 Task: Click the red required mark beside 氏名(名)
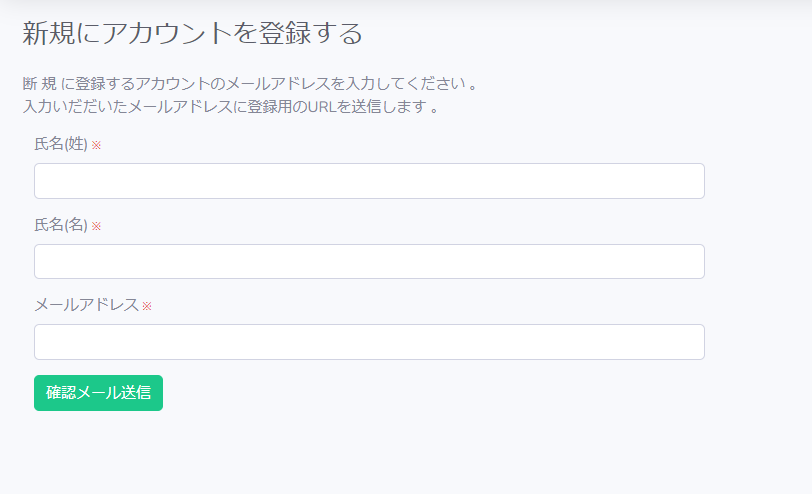coord(96,226)
